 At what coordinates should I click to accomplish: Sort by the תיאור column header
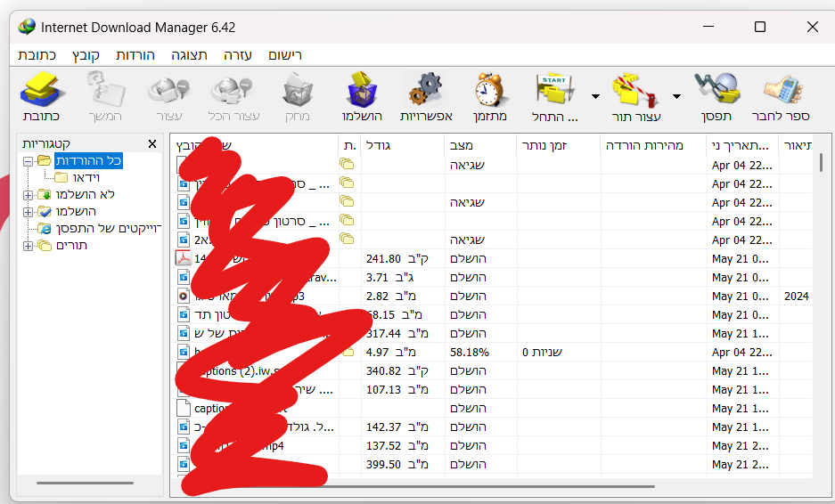click(x=796, y=145)
